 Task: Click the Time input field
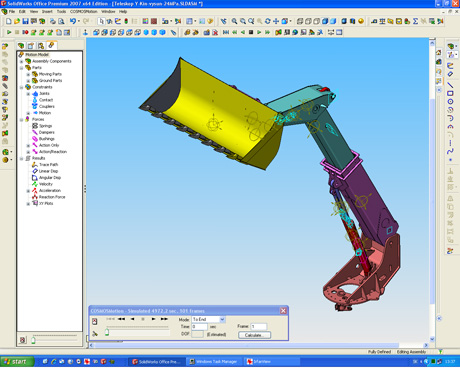199,327
